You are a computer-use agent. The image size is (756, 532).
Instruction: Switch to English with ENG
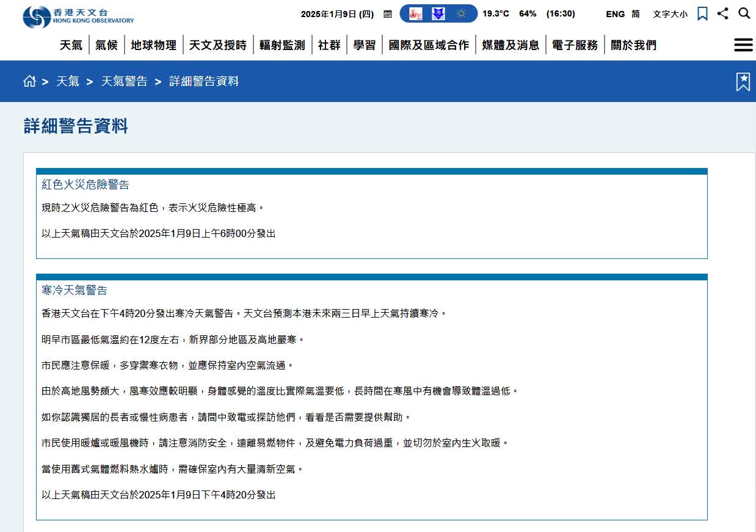point(614,13)
